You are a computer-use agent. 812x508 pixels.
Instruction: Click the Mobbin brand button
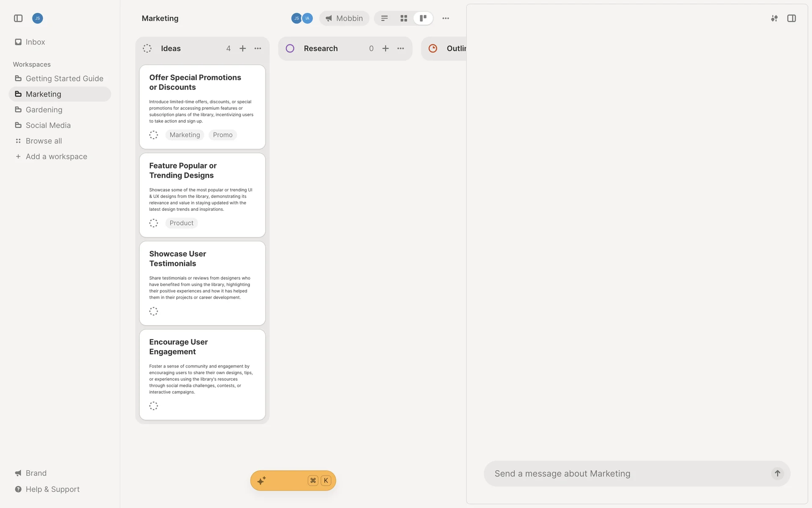[x=344, y=18]
